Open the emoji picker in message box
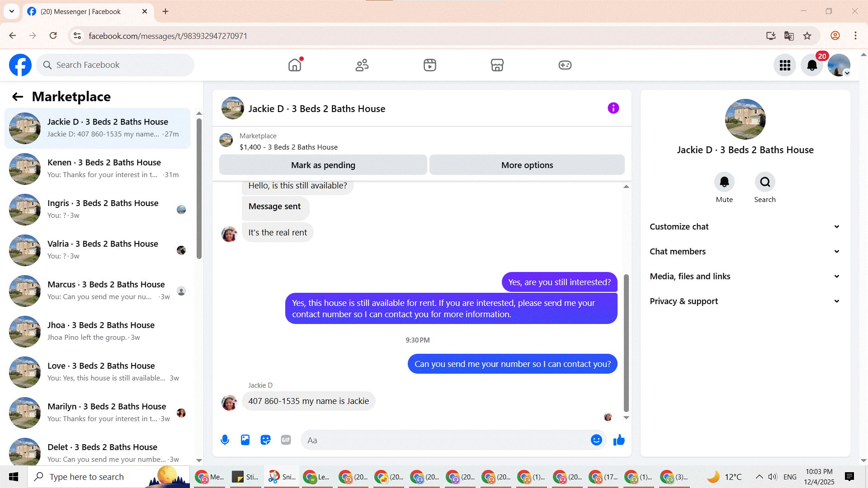Image resolution: width=868 pixels, height=488 pixels. coord(596,440)
